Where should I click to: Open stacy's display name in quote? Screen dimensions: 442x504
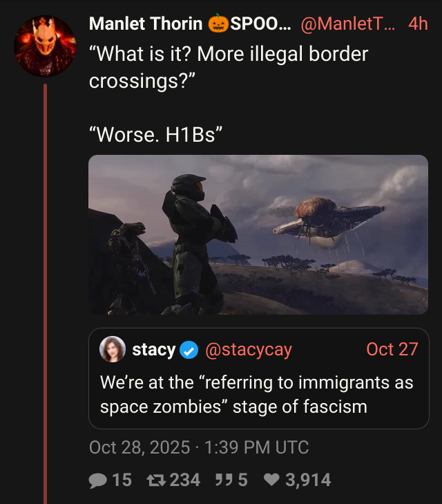pyautogui.click(x=154, y=349)
